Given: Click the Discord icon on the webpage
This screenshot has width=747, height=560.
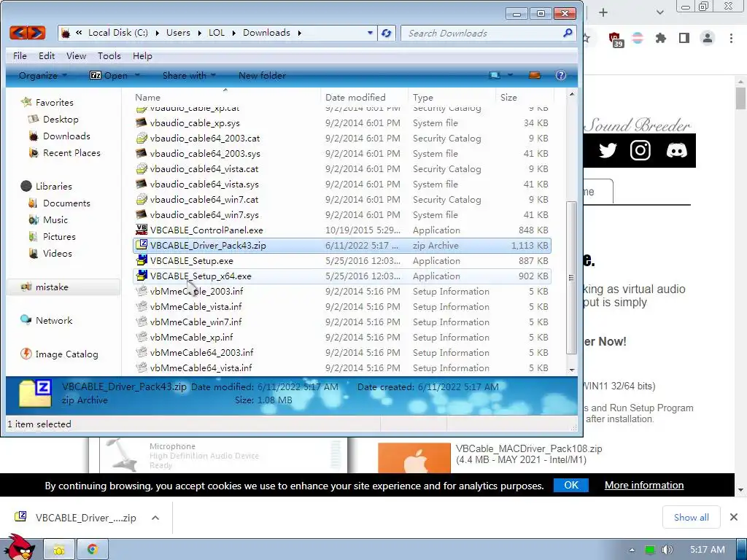Looking at the screenshot, I should (676, 150).
